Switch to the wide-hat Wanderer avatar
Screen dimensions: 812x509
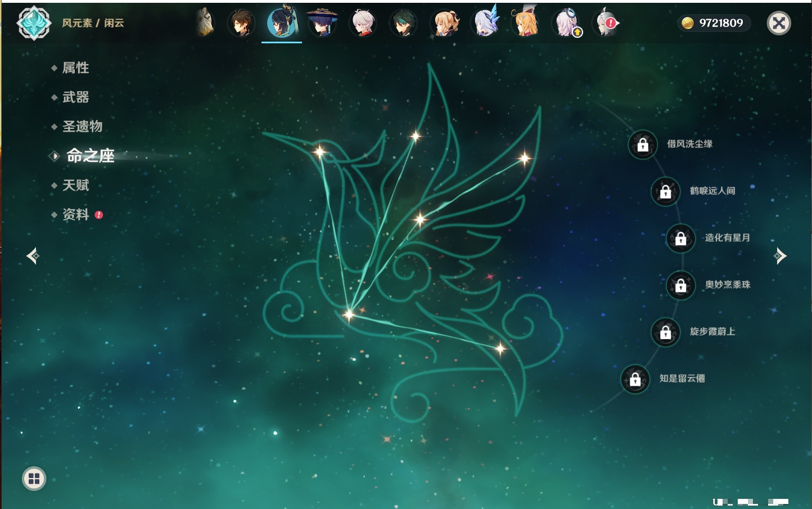[322, 23]
